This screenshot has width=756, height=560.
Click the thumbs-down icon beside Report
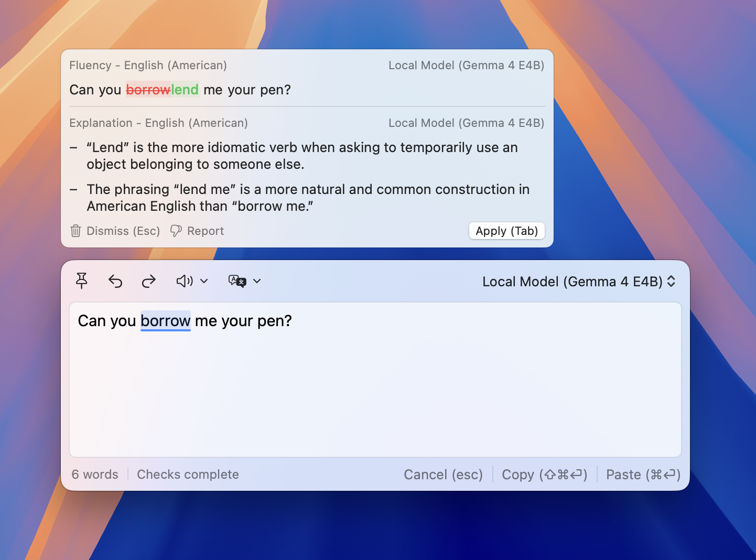pos(176,231)
